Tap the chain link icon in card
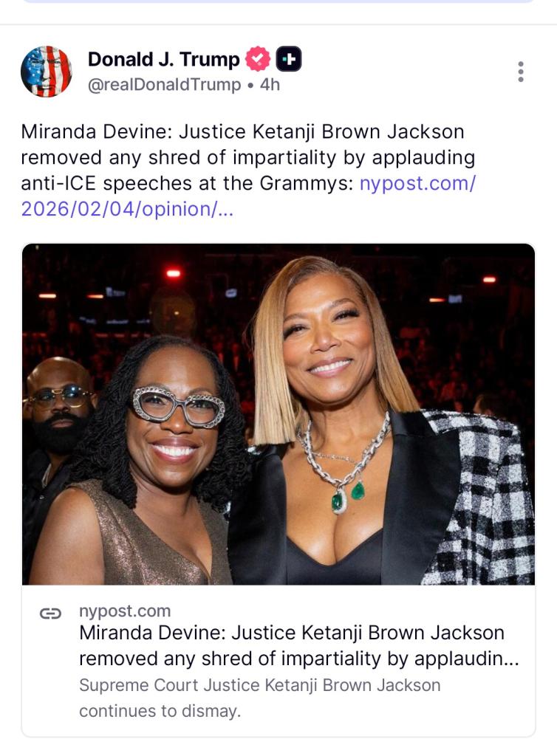 coord(51,614)
